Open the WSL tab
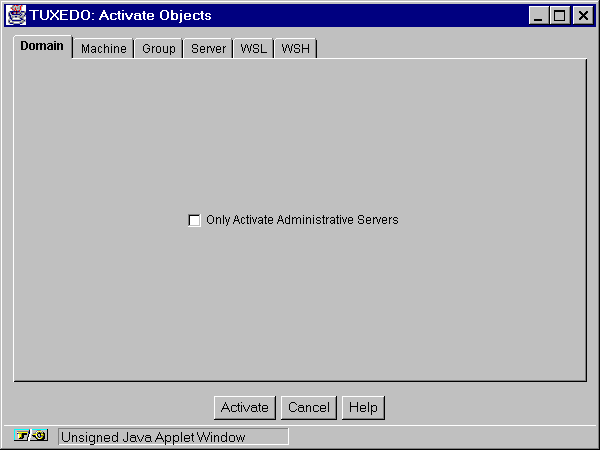This screenshot has height=450, width=600. [x=253, y=49]
